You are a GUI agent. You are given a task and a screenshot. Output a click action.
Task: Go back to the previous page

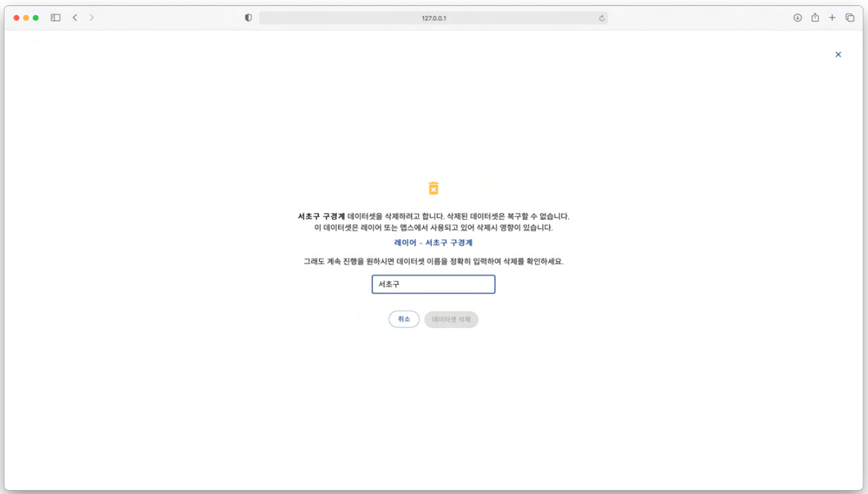(75, 18)
